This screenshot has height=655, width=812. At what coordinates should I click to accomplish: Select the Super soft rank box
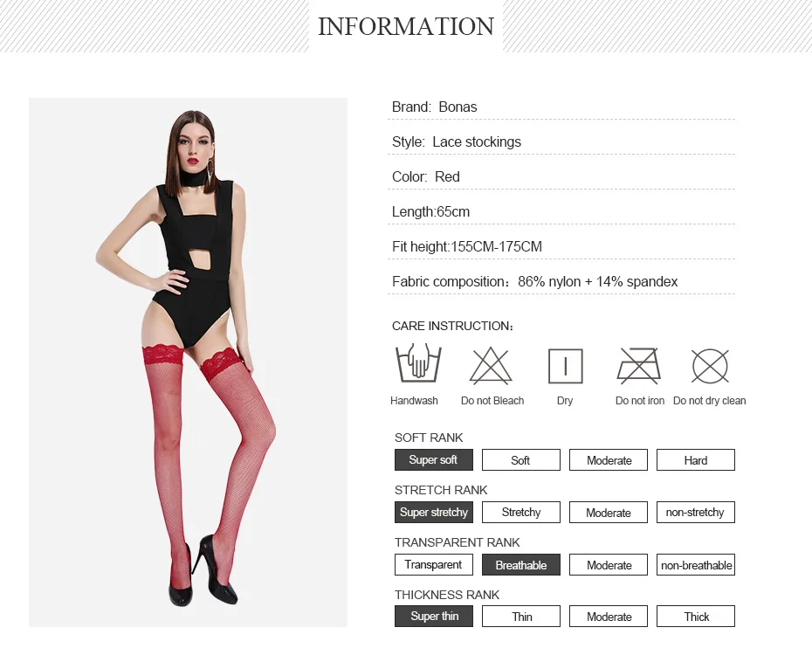[433, 459]
